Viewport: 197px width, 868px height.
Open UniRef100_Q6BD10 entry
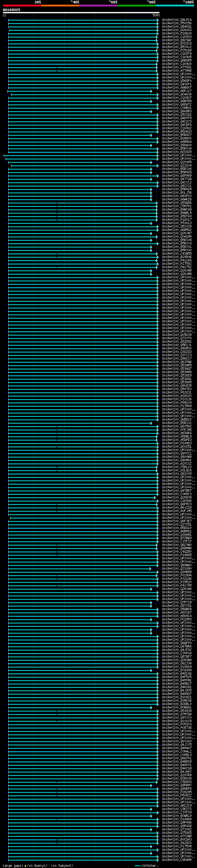[176, 419]
